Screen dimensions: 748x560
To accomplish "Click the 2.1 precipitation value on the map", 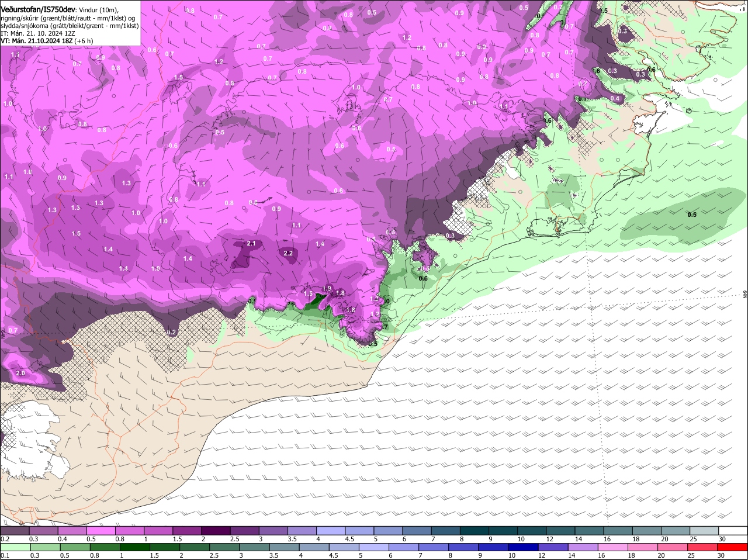I will pyautogui.click(x=252, y=243).
